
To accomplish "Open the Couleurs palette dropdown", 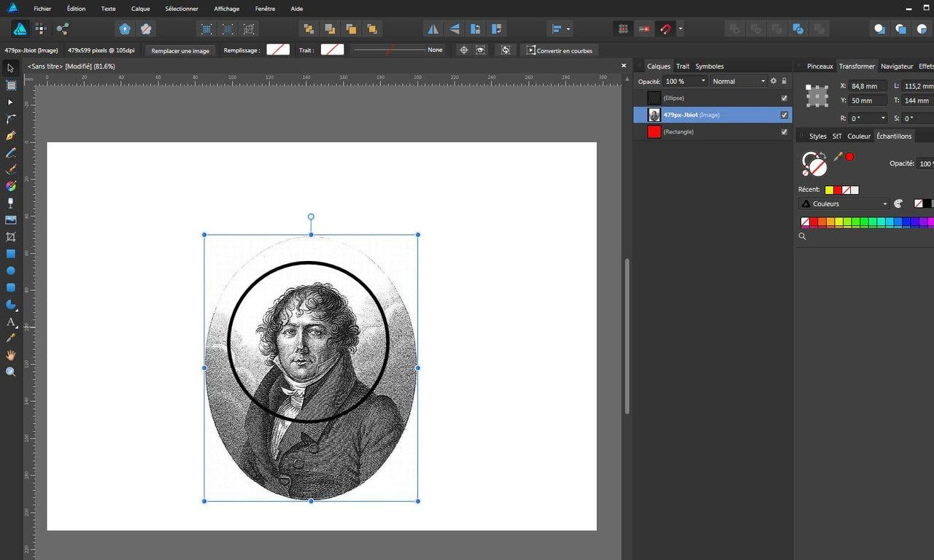I will pos(844,204).
